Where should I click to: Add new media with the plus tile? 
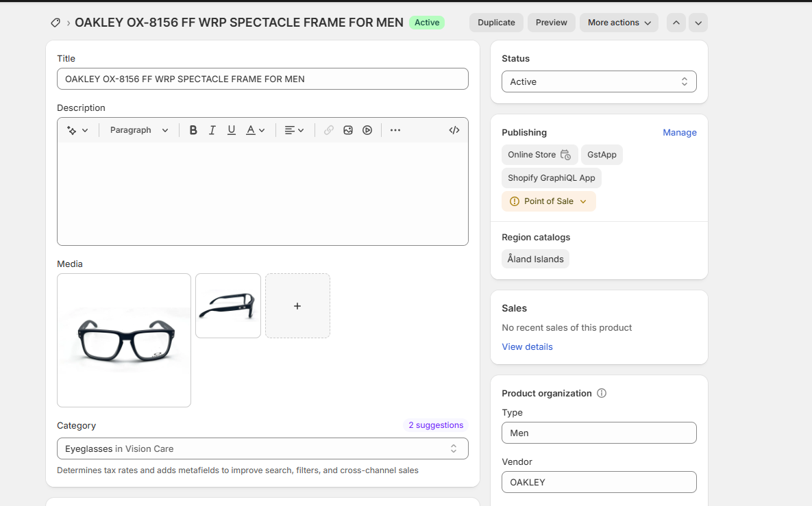[x=298, y=306]
